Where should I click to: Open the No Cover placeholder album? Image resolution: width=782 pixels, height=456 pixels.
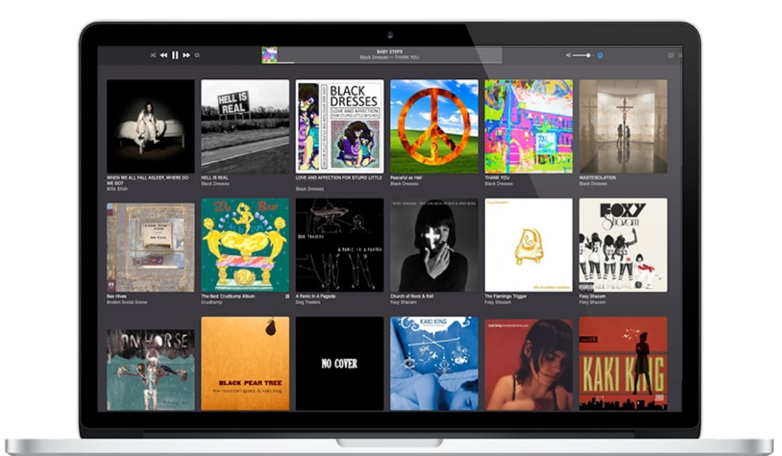[x=340, y=364]
